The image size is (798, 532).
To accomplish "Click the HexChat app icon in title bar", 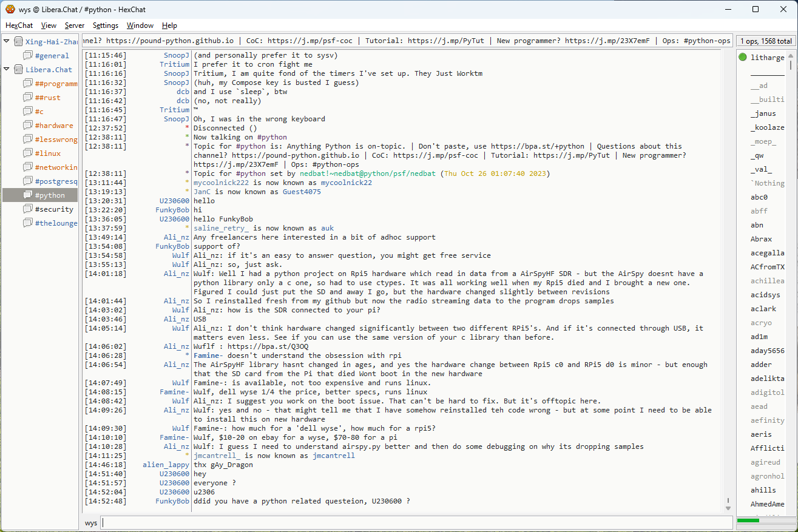I will (x=10, y=9).
